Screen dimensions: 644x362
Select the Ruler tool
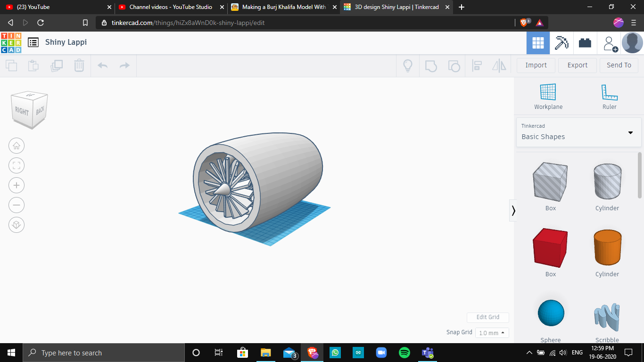(x=609, y=94)
